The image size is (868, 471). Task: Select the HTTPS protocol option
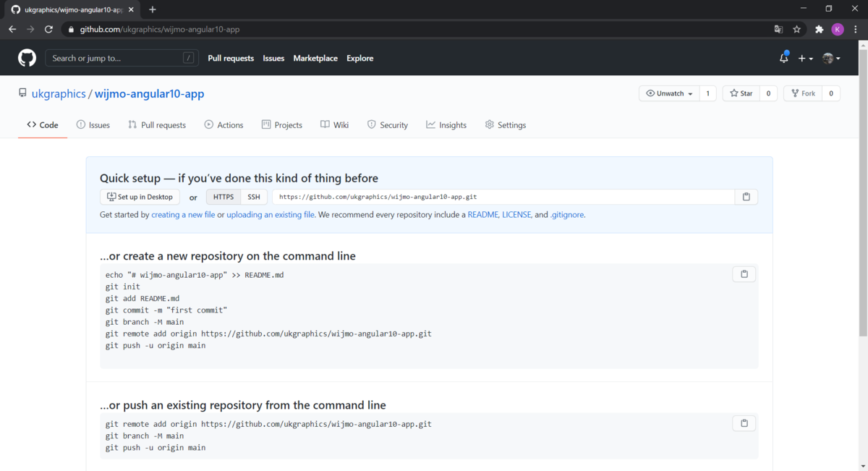click(x=224, y=197)
